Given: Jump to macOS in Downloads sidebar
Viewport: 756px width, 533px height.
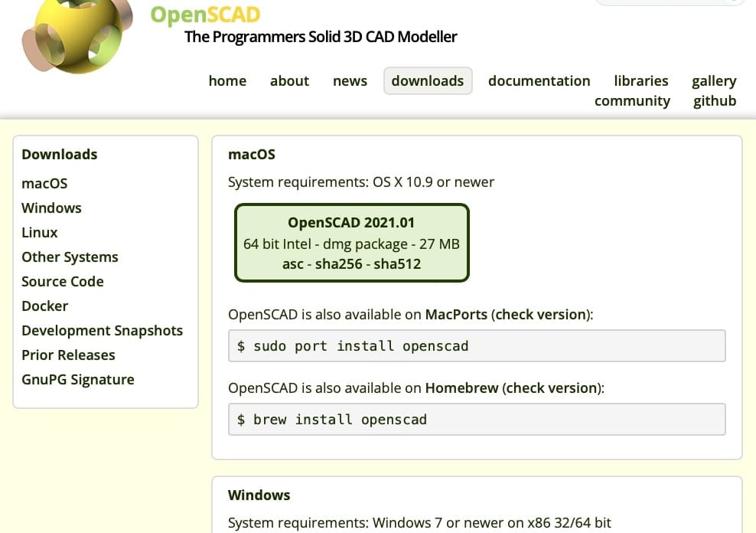Looking at the screenshot, I should pos(44,183).
